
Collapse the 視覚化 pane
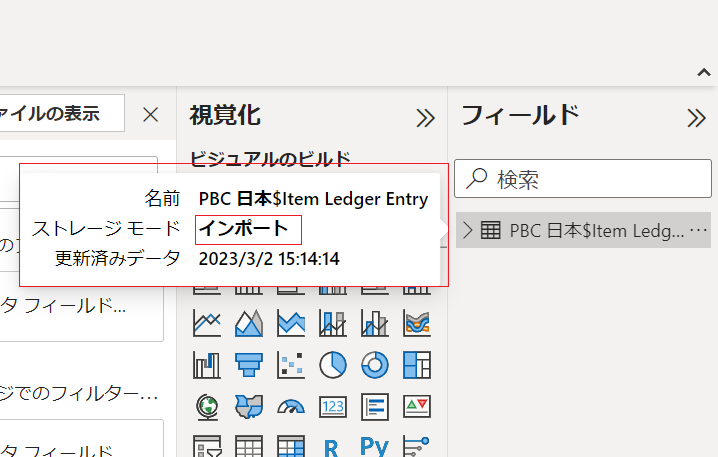pos(426,117)
